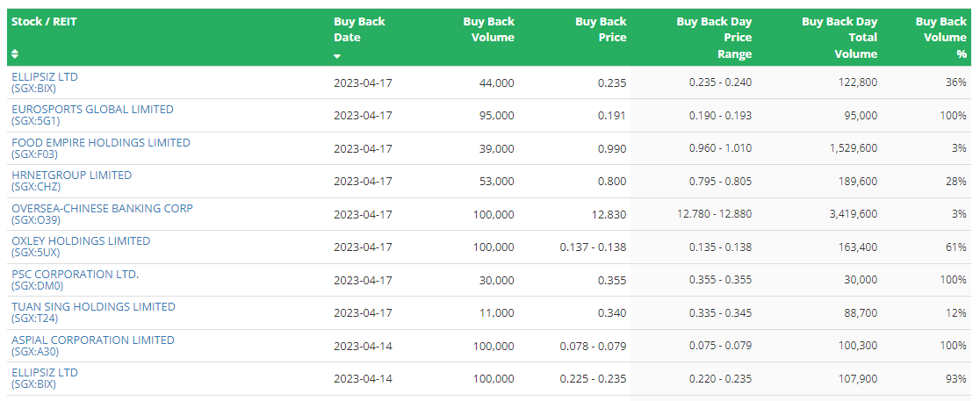Select buy back price 12.830
The width and height of the screenshot is (980, 401).
(x=610, y=214)
